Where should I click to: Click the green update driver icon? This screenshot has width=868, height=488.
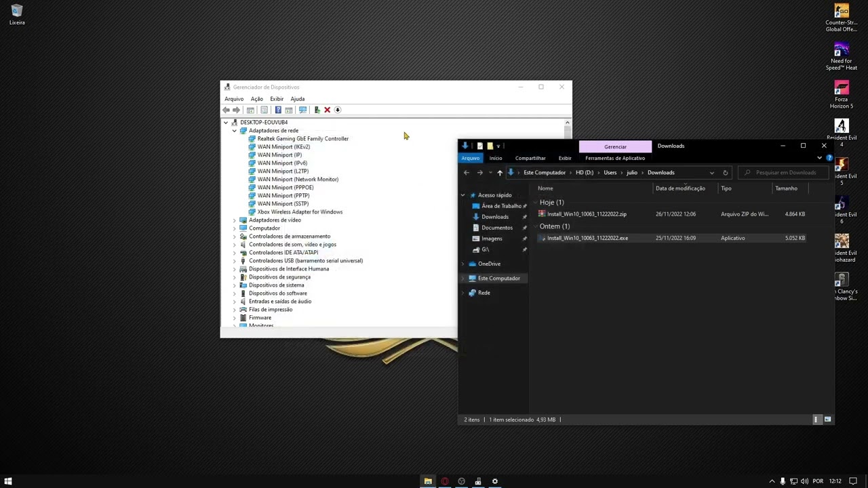pos(317,110)
